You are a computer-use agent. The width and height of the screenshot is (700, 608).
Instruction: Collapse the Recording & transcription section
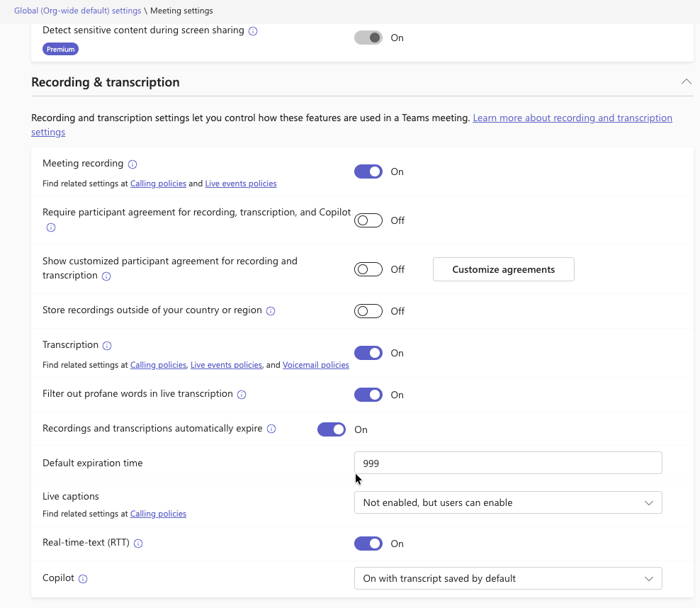[686, 81]
